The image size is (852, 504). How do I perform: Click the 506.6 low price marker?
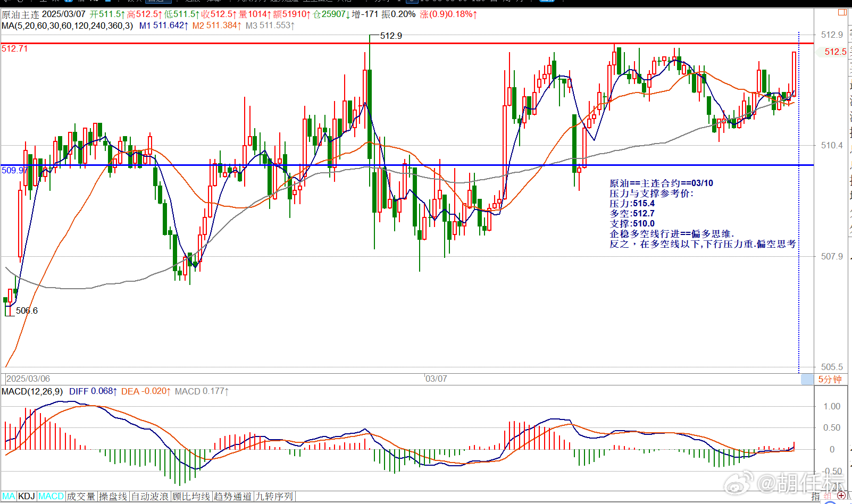[x=27, y=310]
